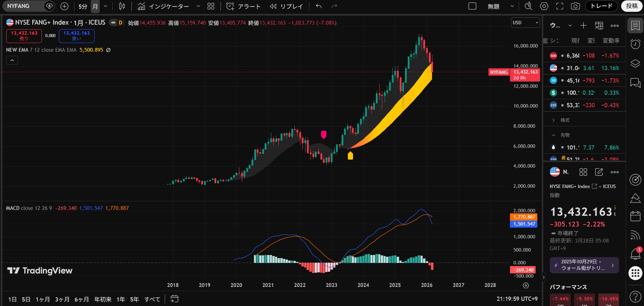Toggle EMA indicator visibility icon
Screen dimensions: 644x306
point(108,50)
